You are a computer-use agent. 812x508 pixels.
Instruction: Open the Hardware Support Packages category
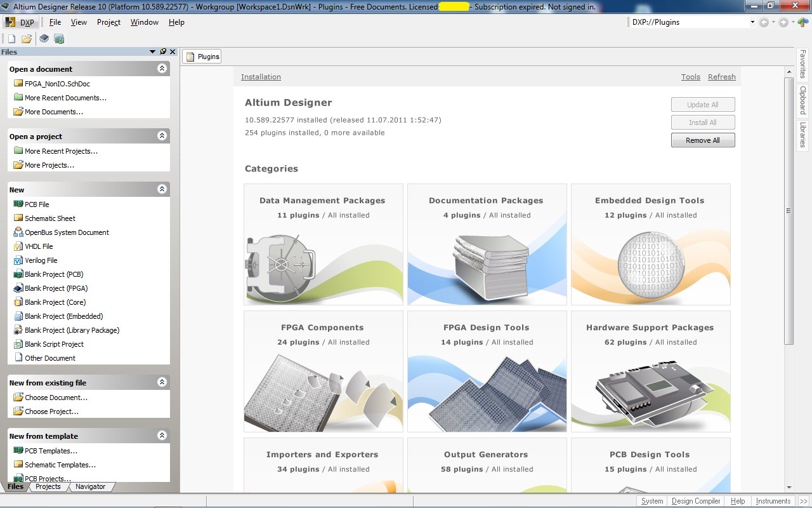pyautogui.click(x=651, y=371)
